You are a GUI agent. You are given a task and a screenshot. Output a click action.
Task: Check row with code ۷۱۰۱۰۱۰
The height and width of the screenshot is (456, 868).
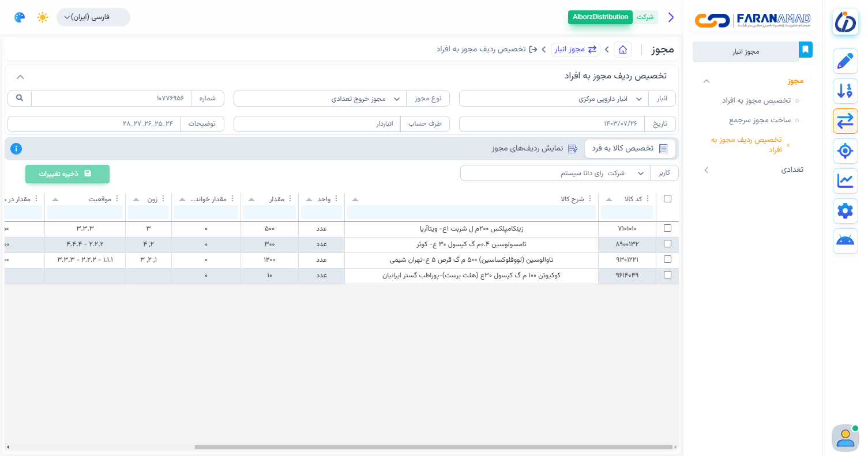click(668, 228)
